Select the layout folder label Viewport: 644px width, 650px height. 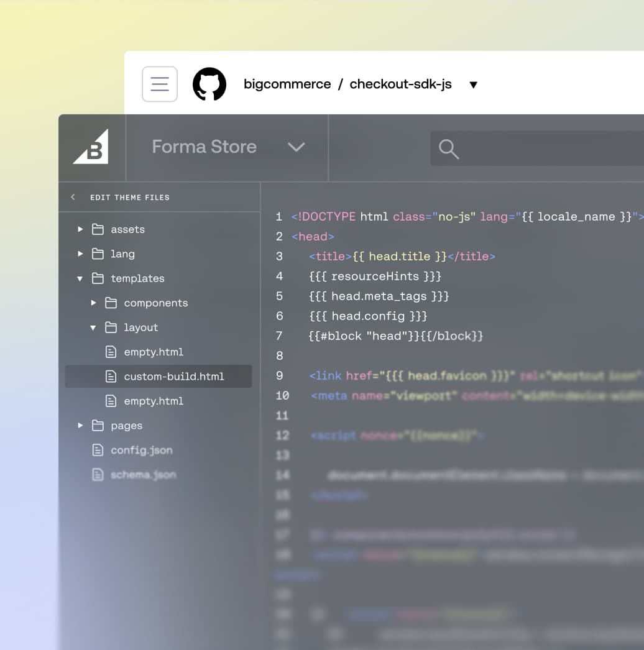pyautogui.click(x=141, y=327)
